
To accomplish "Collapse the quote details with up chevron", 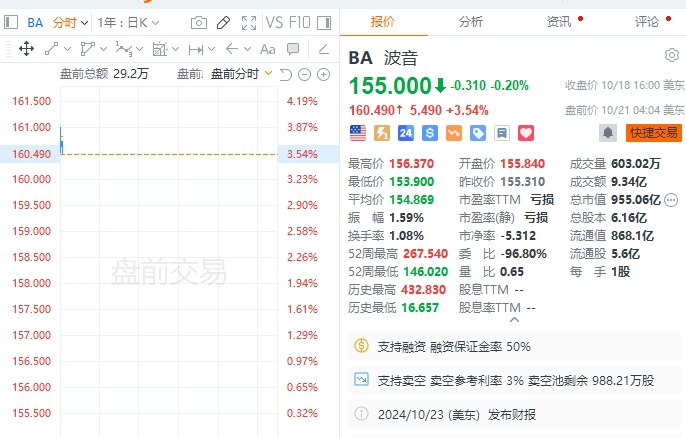I will pos(514,320).
